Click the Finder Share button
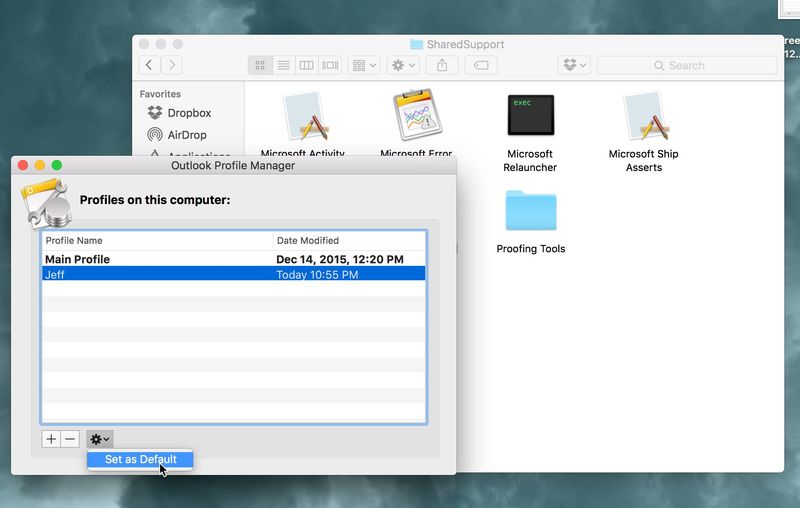The height and width of the screenshot is (508, 800). [x=442, y=65]
